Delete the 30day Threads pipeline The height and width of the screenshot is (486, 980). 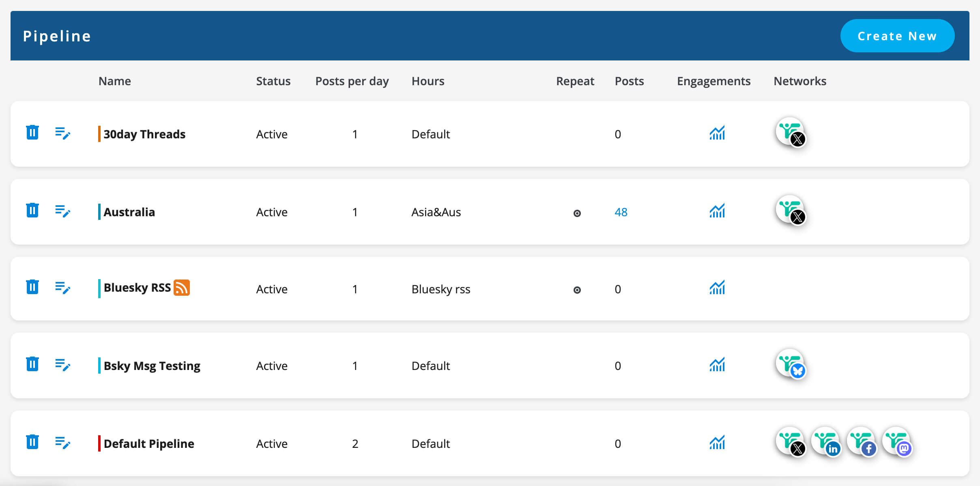coord(32,133)
